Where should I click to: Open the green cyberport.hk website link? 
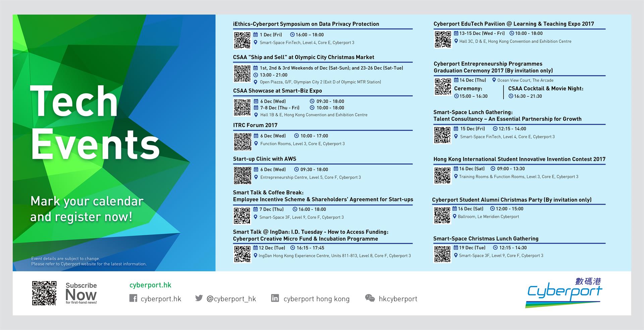point(150,285)
